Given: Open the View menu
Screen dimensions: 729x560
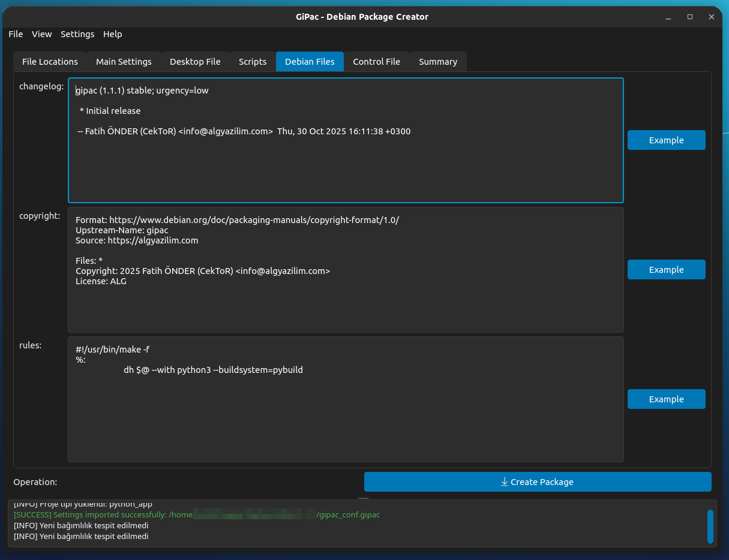Looking at the screenshot, I should (42, 34).
